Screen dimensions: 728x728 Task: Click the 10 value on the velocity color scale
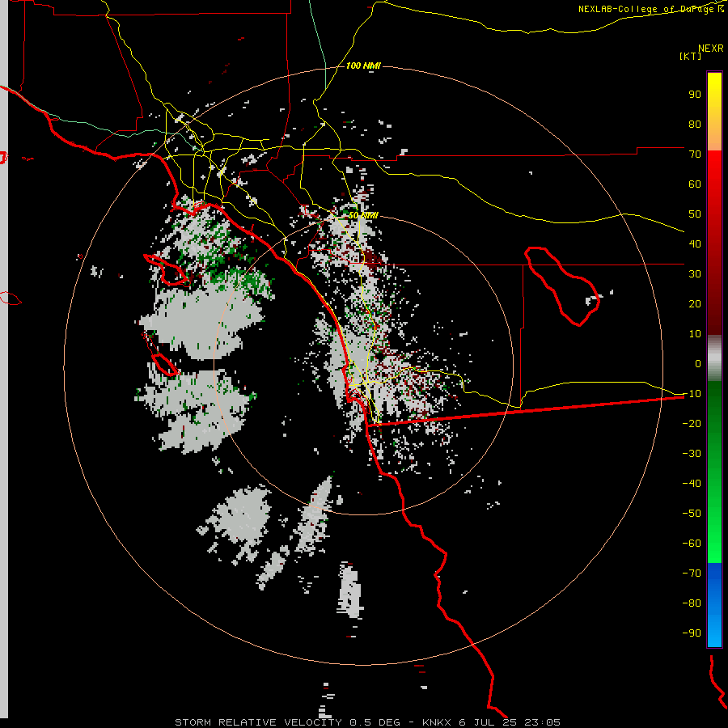click(x=695, y=334)
